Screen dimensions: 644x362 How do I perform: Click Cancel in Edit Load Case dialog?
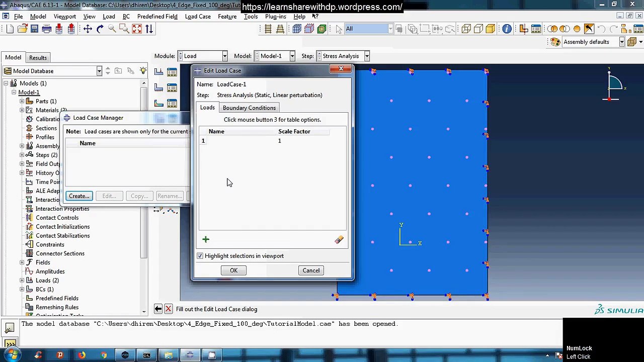[x=311, y=270]
